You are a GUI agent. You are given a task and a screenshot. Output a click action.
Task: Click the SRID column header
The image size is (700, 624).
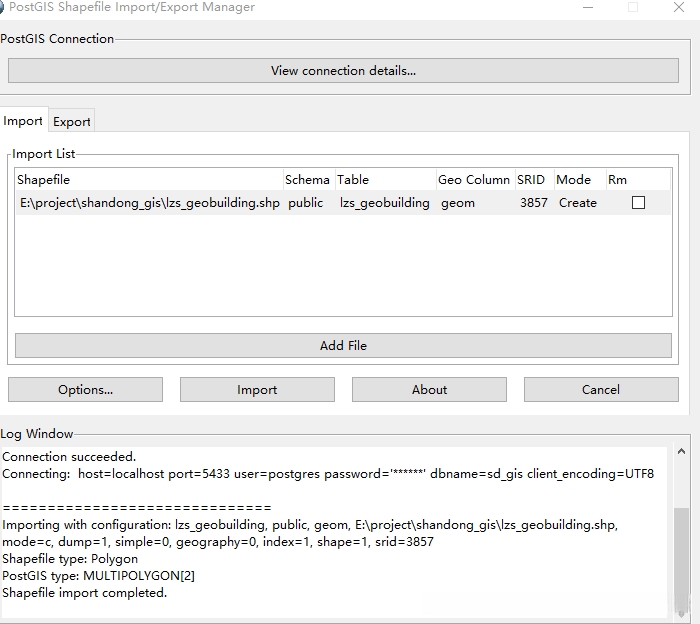click(x=535, y=179)
